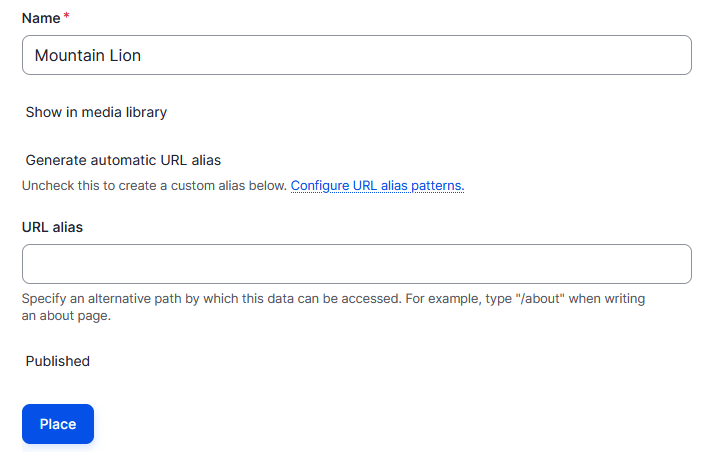The width and height of the screenshot is (706, 456).
Task: Toggle the Published option label
Action: [x=58, y=361]
